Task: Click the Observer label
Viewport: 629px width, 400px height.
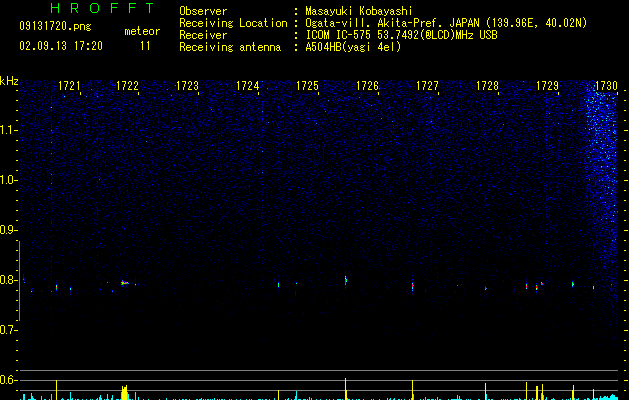Action: pyautogui.click(x=203, y=11)
